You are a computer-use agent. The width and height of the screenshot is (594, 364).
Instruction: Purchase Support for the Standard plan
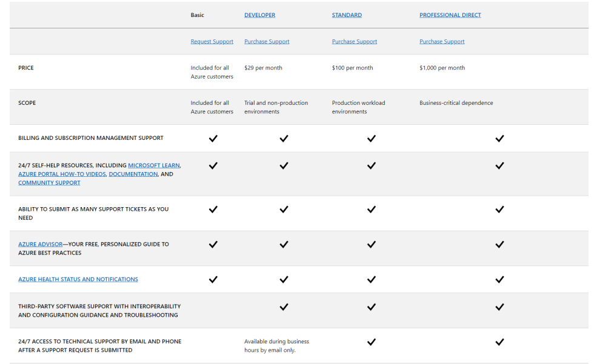click(x=354, y=41)
